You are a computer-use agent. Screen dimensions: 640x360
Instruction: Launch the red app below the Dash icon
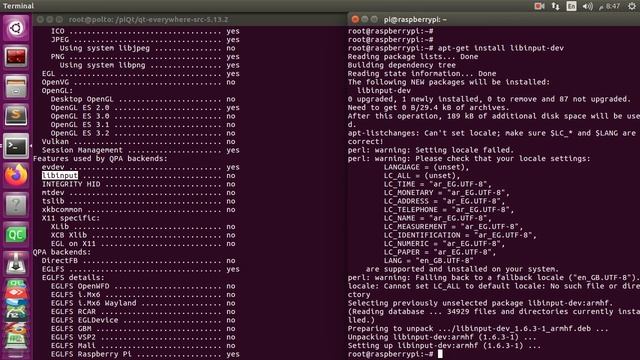16,57
